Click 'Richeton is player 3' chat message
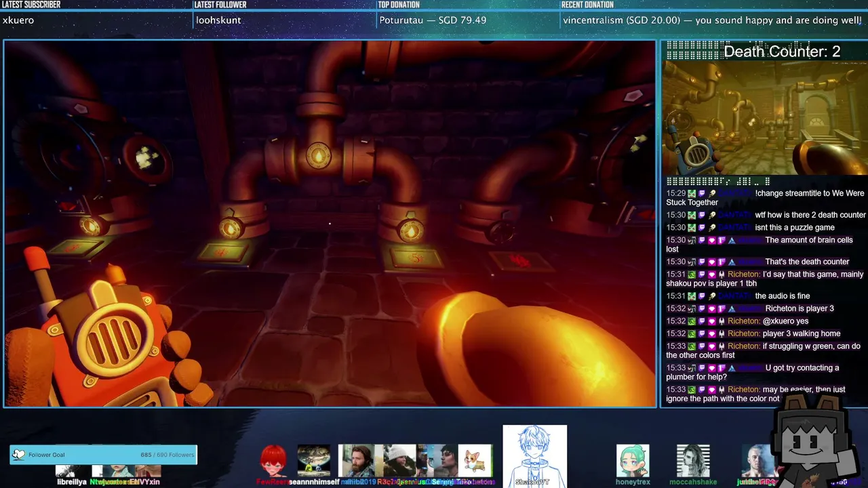The image size is (868, 488). 800,309
